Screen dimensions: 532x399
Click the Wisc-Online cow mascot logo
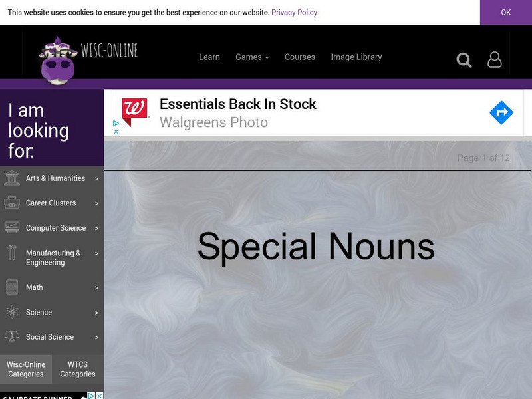coord(57,61)
